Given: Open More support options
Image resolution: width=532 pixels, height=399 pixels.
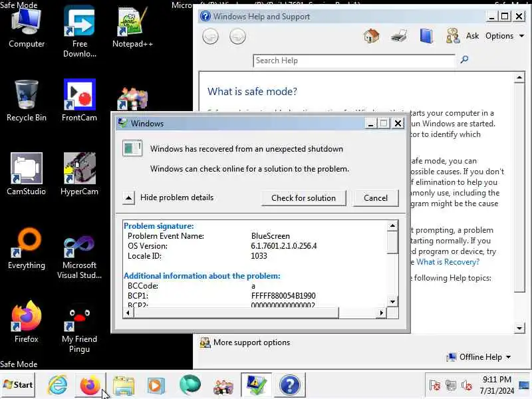Looking at the screenshot, I should pos(252,342).
